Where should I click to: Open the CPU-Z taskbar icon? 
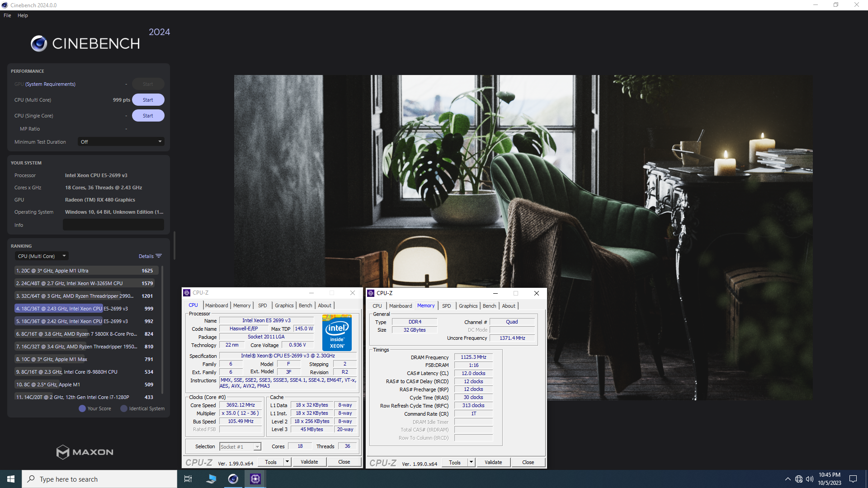(x=255, y=479)
